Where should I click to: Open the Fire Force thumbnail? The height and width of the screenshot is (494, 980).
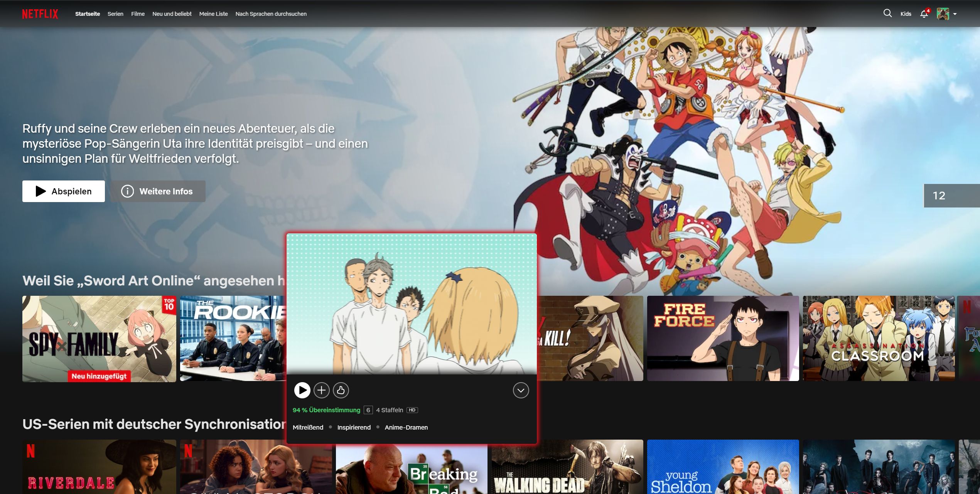pos(723,339)
